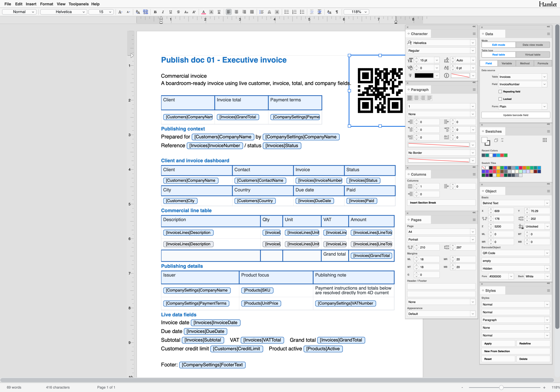Viewport: 560px width, 392px height.
Task: Click the Apply style button
Action: (x=498, y=343)
